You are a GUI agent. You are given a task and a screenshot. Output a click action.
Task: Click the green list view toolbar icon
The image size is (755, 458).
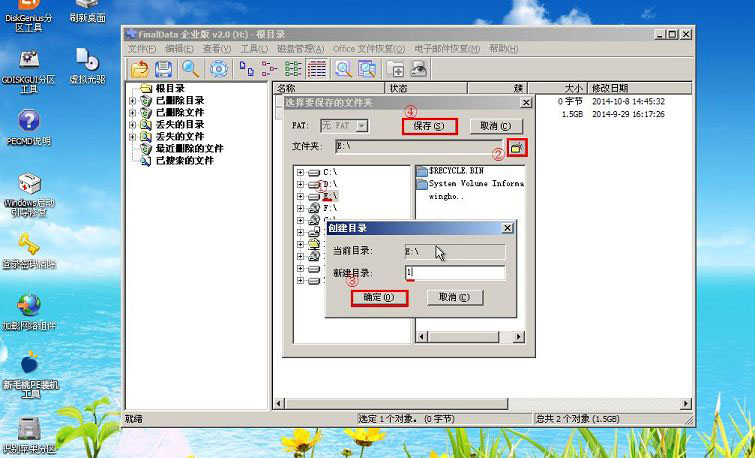coord(293,69)
